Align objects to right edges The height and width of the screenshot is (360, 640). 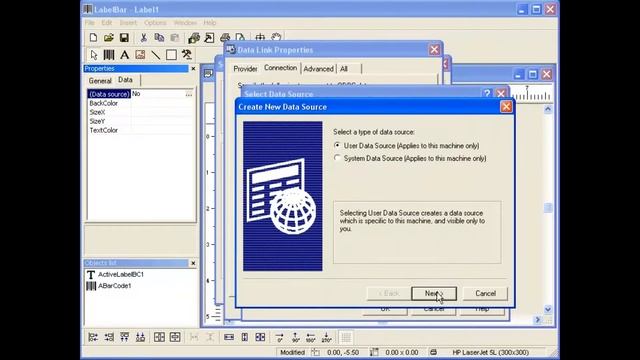pyautogui.click(x=109, y=337)
